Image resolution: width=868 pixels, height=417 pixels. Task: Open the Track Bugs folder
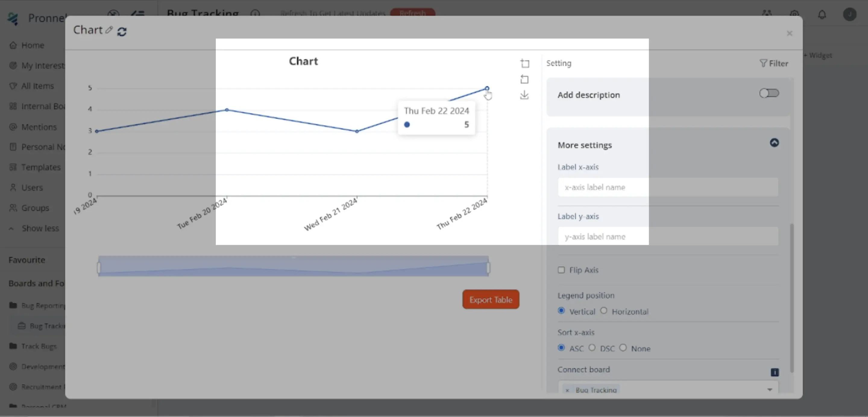coord(39,346)
